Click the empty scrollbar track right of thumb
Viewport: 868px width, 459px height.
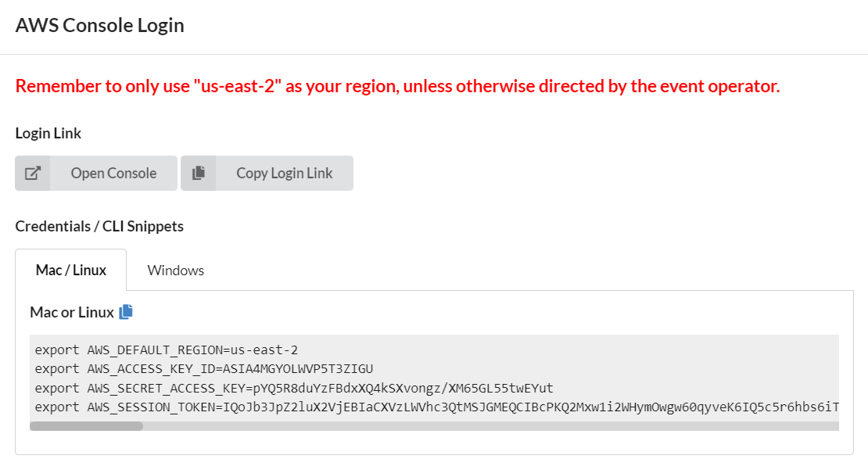[x=490, y=426]
